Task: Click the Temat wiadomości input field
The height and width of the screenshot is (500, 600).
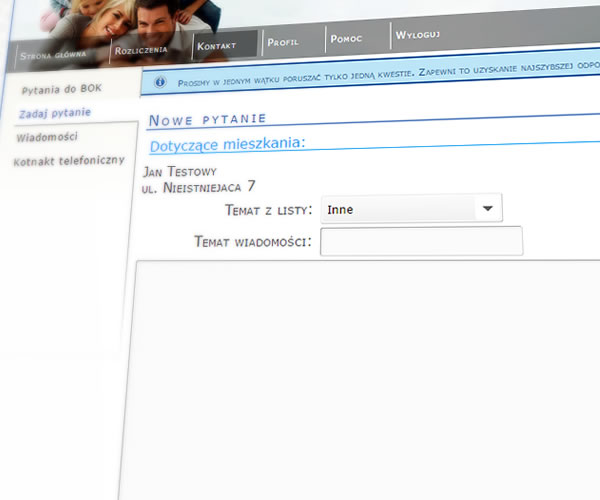Action: pos(421,241)
